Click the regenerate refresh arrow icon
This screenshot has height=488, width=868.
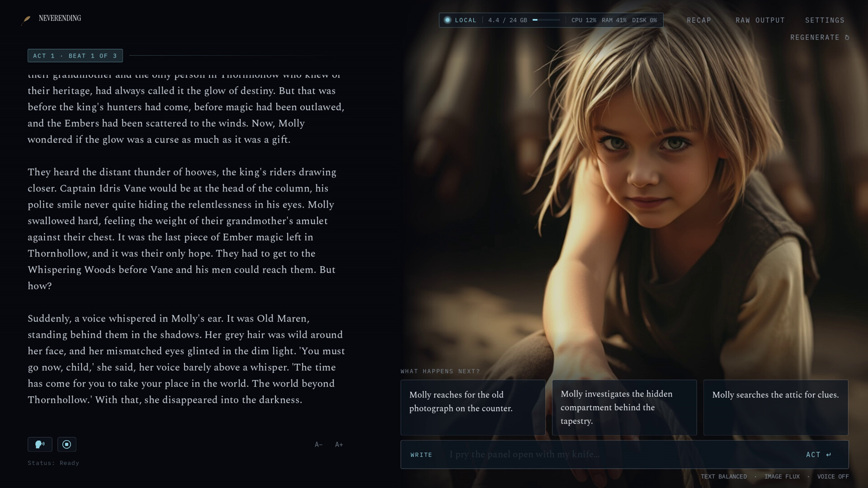[847, 38]
